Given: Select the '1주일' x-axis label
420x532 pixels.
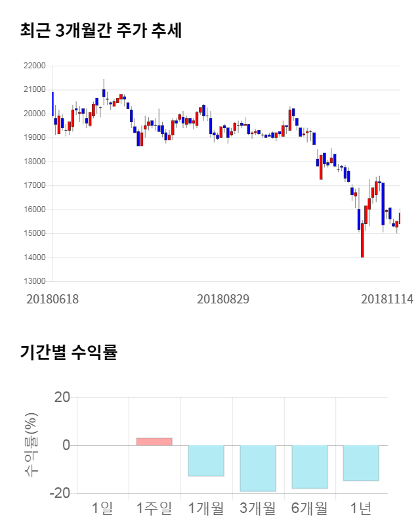Looking at the screenshot, I should 154,508.
